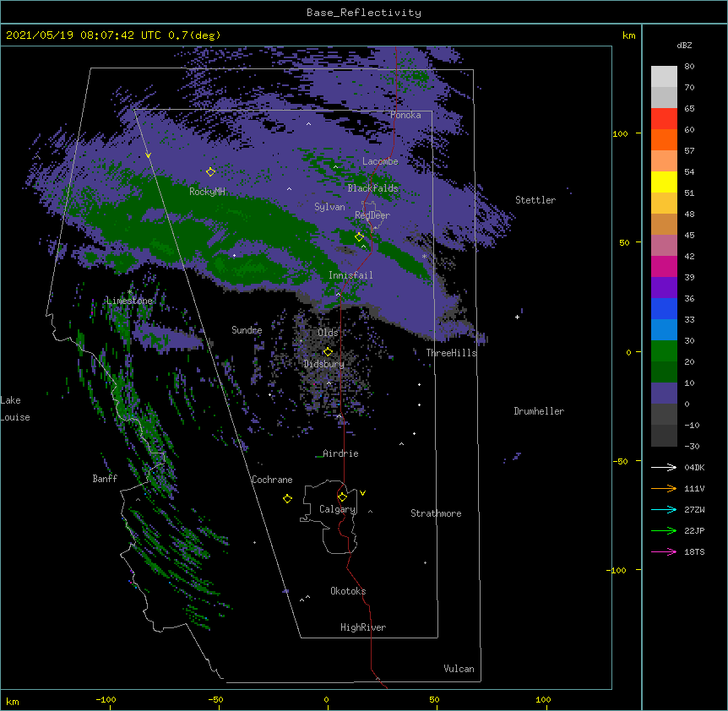The image size is (728, 711).
Task: Click the Okotoks label
Action: [x=348, y=591]
